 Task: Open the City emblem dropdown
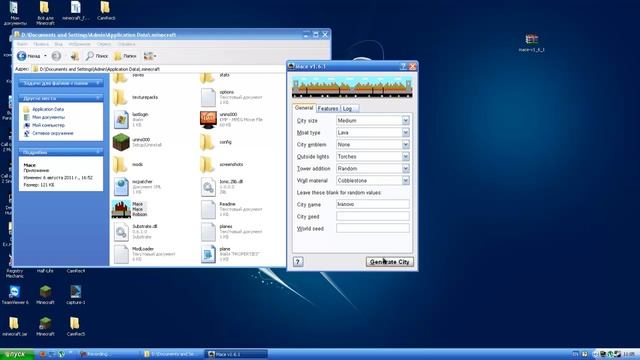[405, 144]
